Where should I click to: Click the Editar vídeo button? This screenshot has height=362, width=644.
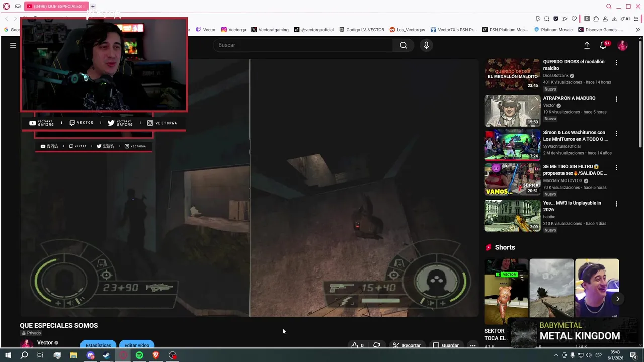[x=137, y=345]
